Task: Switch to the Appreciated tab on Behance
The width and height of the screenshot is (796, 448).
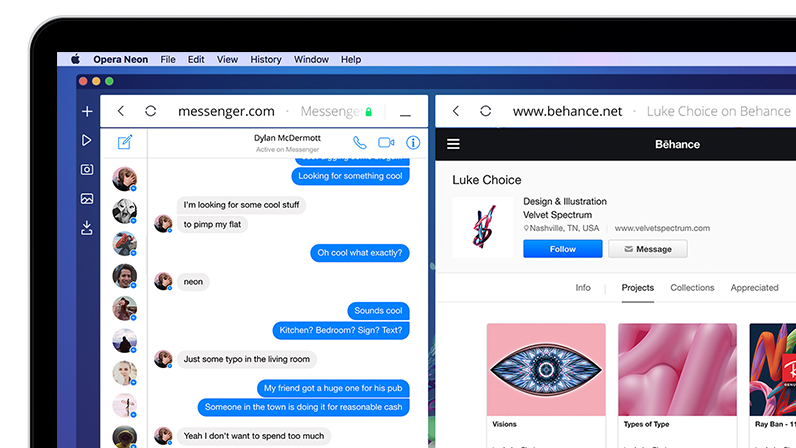Action: point(754,287)
